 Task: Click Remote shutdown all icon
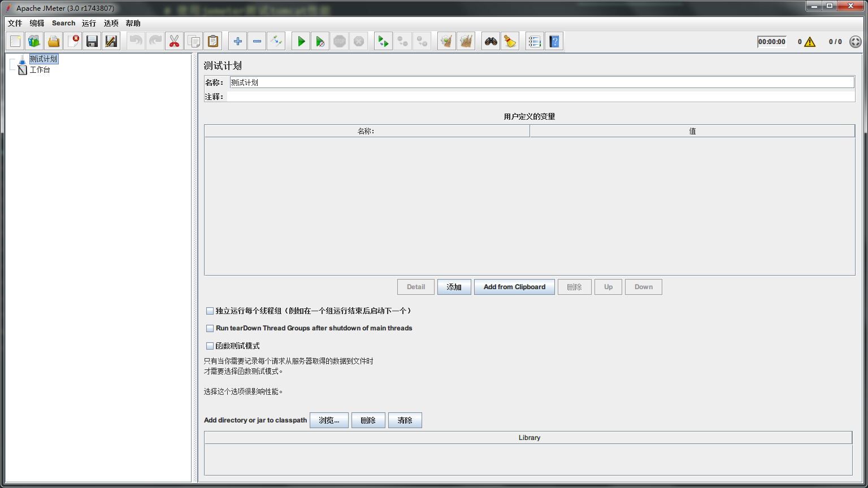coord(422,41)
